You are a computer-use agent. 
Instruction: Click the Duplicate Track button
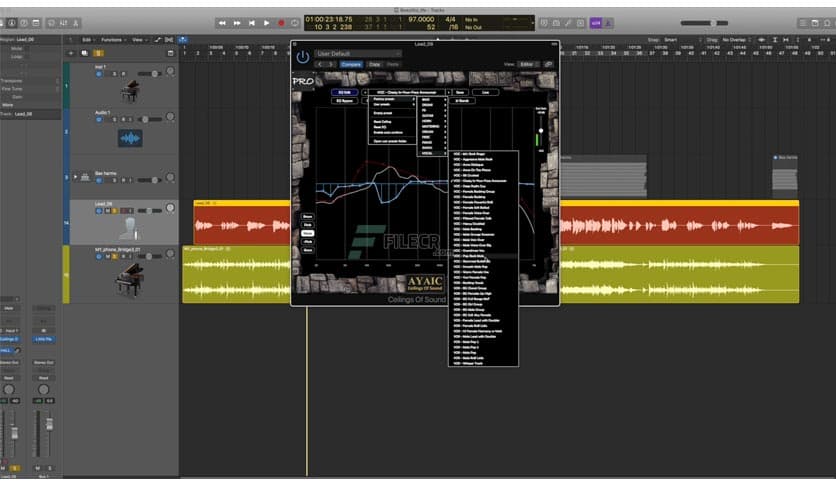(x=84, y=53)
